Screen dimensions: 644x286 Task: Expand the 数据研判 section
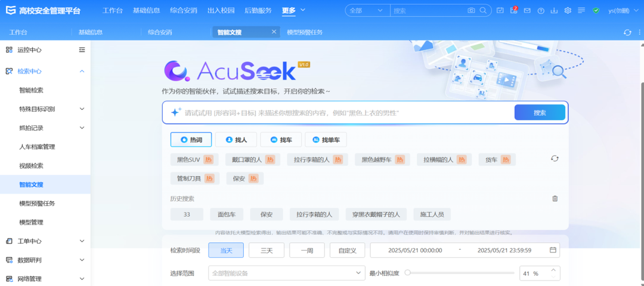pos(82,260)
